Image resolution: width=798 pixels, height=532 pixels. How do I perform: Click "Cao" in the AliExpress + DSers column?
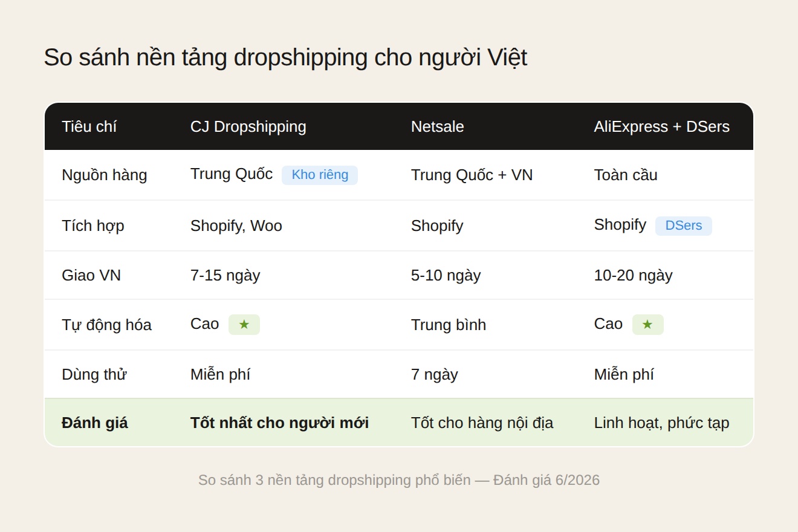click(x=608, y=324)
